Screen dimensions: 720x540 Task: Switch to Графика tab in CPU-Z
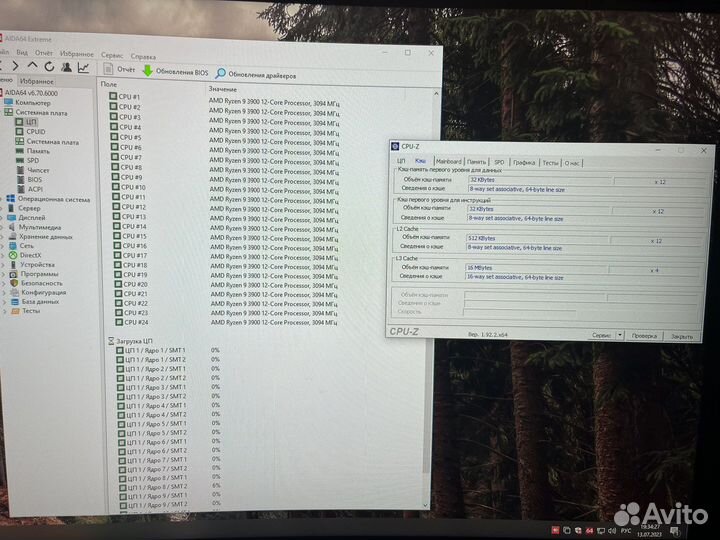click(x=524, y=163)
